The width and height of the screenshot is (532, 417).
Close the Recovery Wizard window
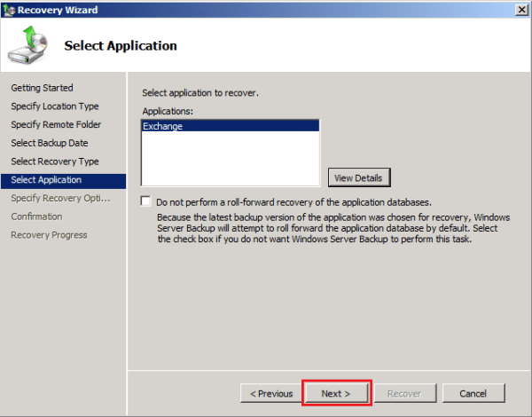pos(521,10)
